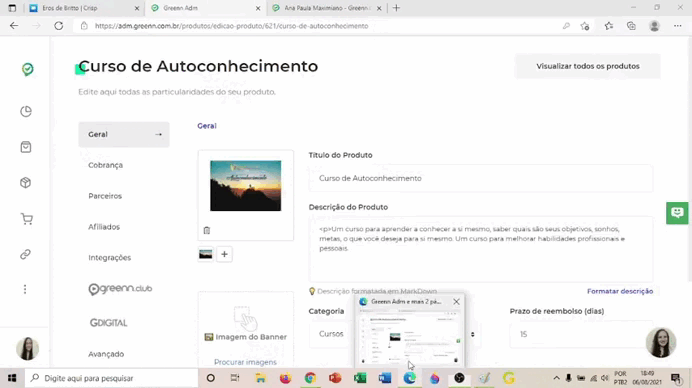Viewport: 692px width, 388px height.
Task: Open the shopping bag icon in sidebar
Action: [x=26, y=147]
